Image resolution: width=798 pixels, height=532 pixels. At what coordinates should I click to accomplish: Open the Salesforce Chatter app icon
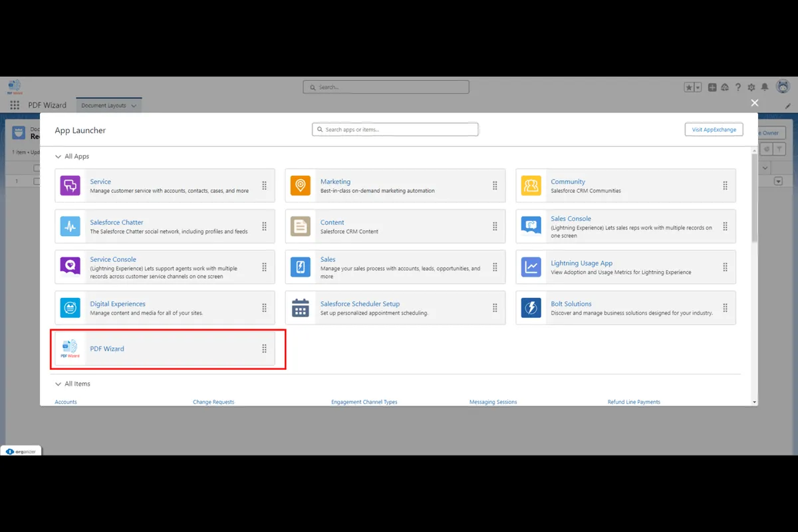[70, 227]
